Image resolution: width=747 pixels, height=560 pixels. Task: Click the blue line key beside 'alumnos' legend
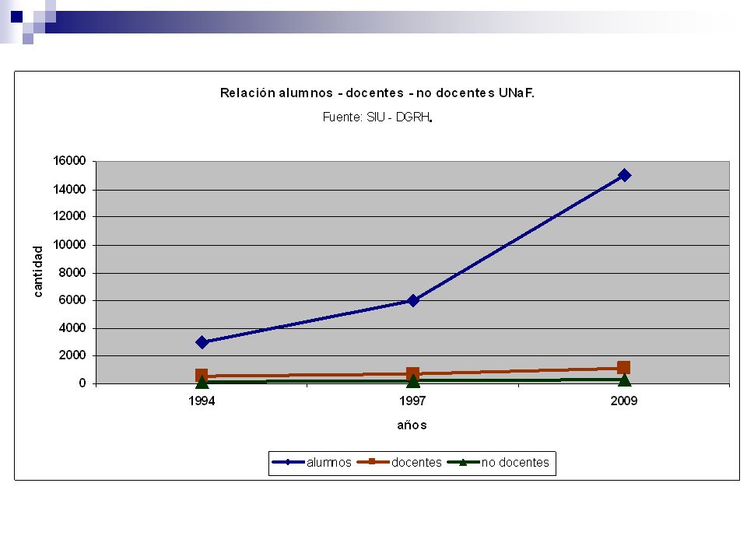tap(288, 462)
